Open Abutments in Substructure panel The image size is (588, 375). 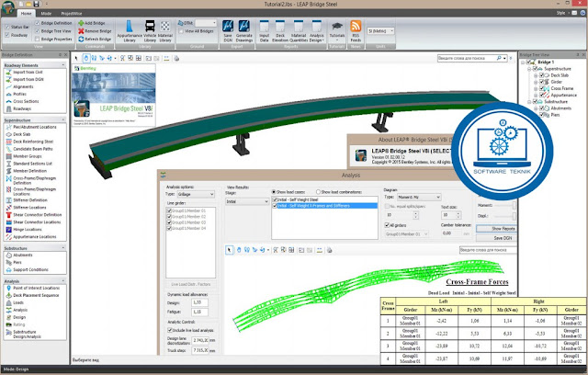point(19,255)
